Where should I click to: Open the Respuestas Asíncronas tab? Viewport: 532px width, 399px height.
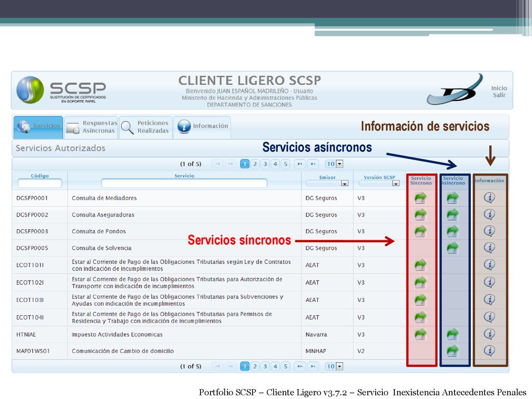91,127
